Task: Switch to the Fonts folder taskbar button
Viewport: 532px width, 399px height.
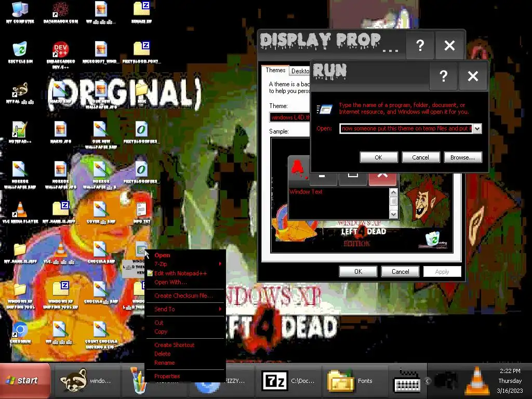Action: [x=355, y=381]
